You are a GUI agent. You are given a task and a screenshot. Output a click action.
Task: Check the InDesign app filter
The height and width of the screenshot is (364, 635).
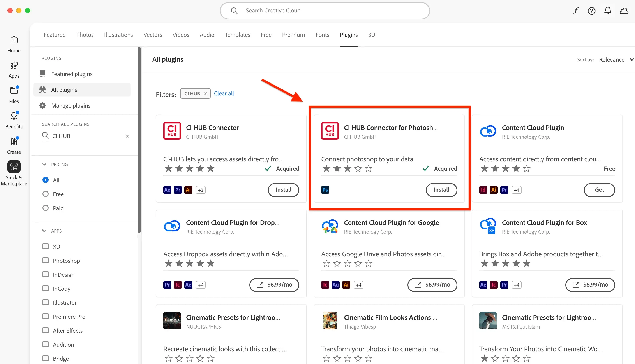(x=46, y=274)
